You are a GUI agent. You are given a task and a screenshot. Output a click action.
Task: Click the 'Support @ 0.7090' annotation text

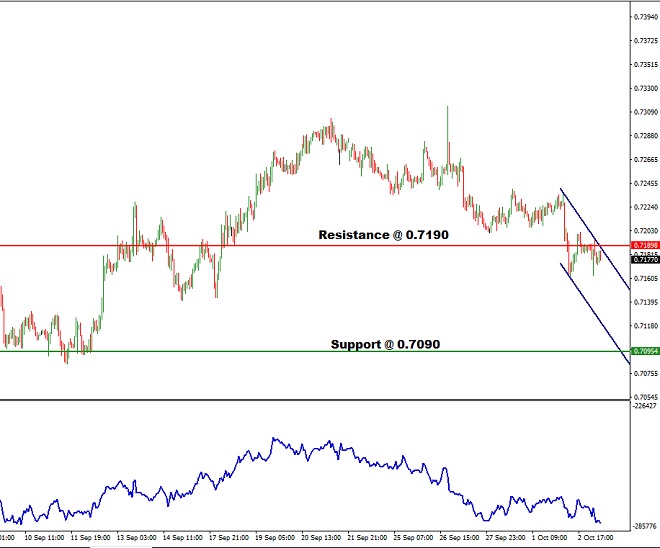pos(385,344)
